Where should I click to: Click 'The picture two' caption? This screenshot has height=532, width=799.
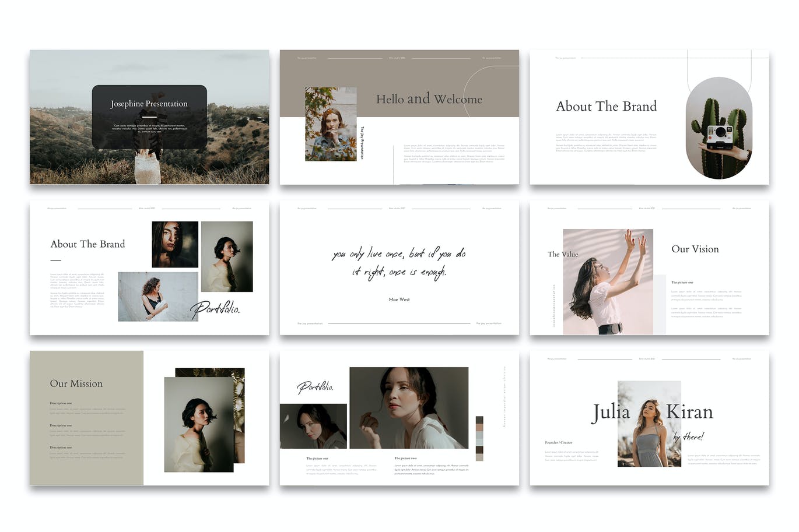(x=405, y=459)
